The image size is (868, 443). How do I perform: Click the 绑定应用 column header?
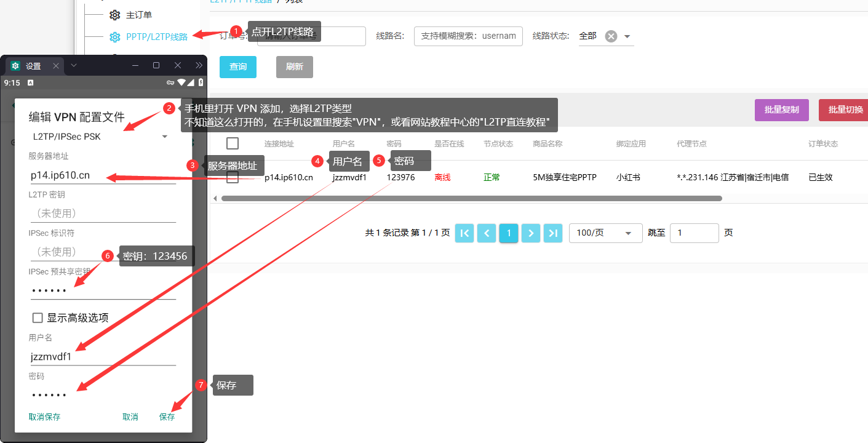631,143
